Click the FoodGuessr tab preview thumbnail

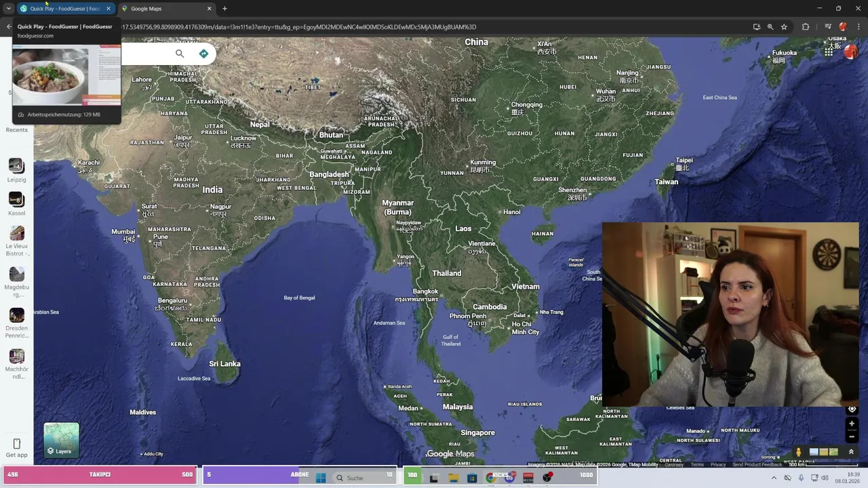[x=66, y=75]
